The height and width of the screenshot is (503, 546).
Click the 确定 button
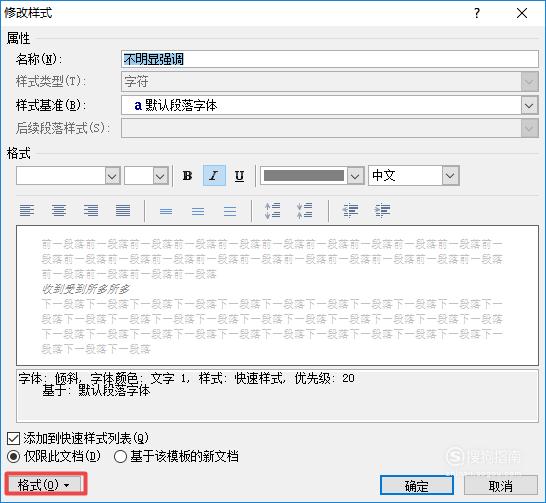point(417,485)
